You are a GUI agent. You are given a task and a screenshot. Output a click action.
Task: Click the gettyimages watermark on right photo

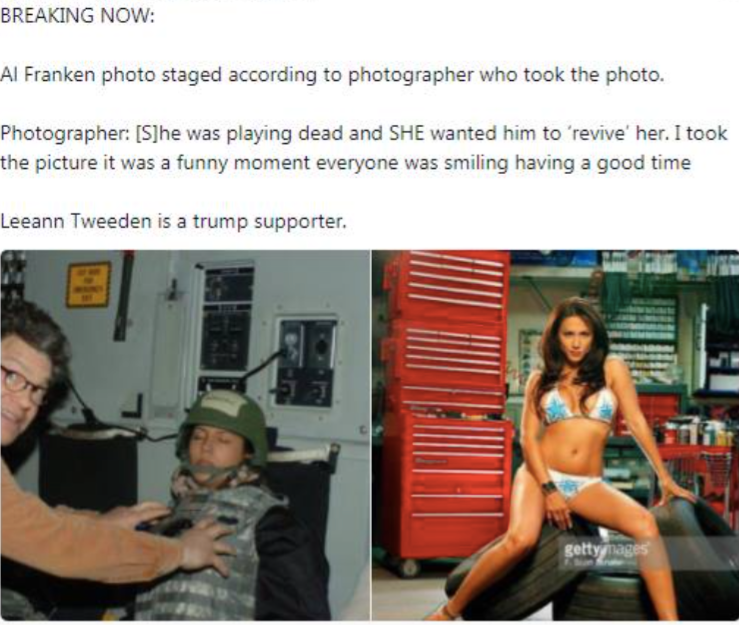(606, 551)
